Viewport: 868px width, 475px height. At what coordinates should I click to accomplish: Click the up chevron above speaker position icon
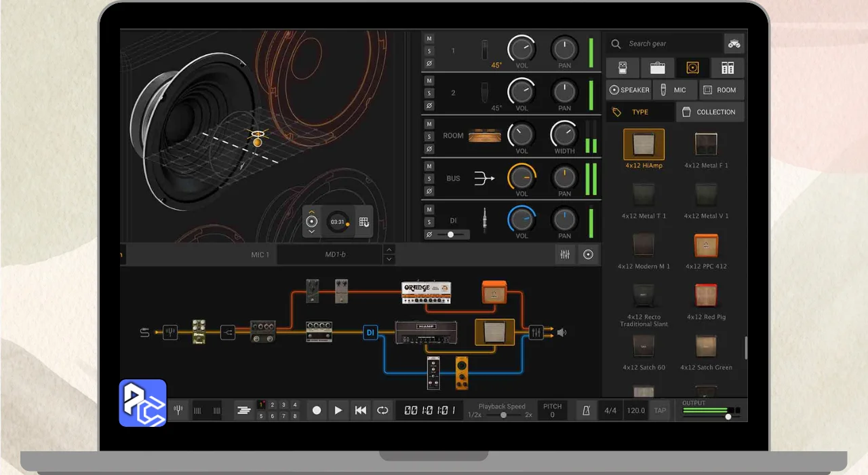pyautogui.click(x=311, y=211)
